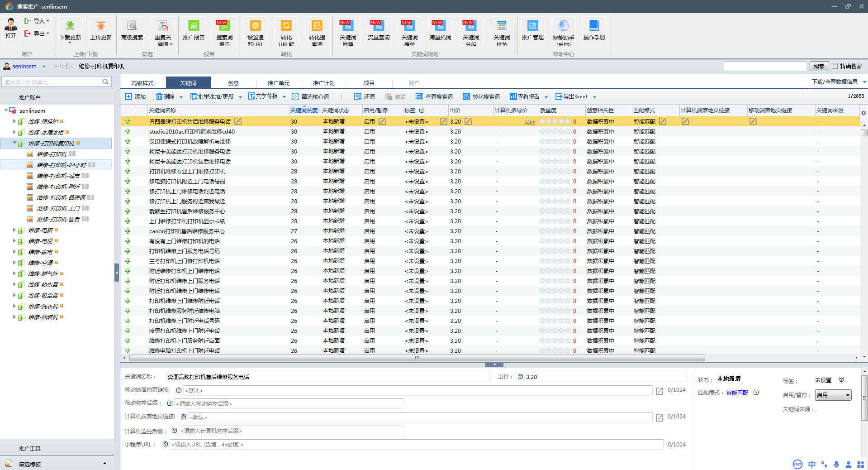The width and height of the screenshot is (868, 470).
Task: Expand the 维修-洗衣机 tree node
Action: click(x=14, y=307)
